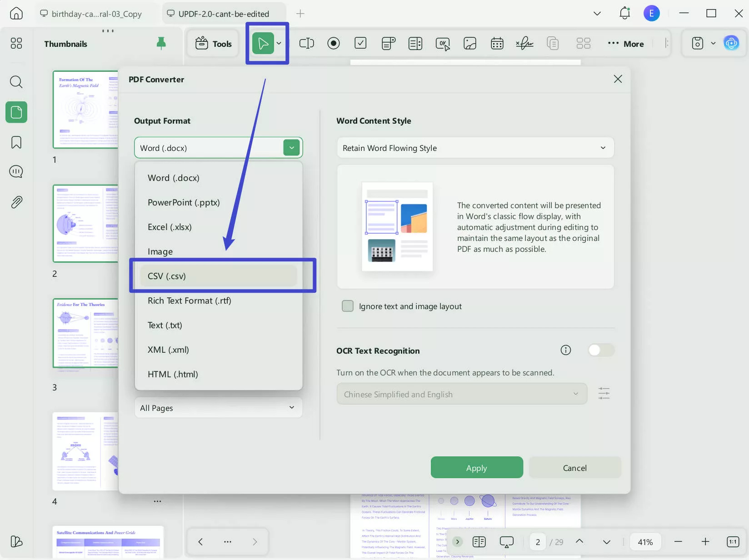Click the Cancel button
749x560 pixels.
coord(575,467)
